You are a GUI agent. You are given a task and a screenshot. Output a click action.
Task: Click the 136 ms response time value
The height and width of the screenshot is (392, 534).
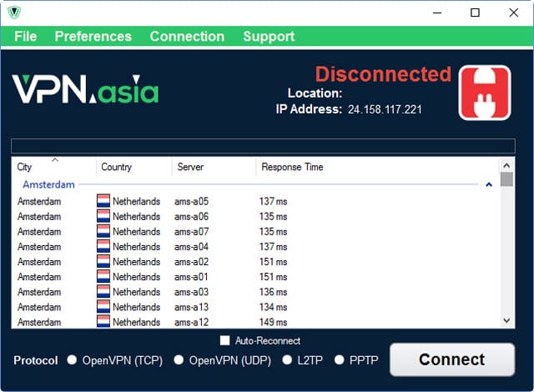click(273, 292)
